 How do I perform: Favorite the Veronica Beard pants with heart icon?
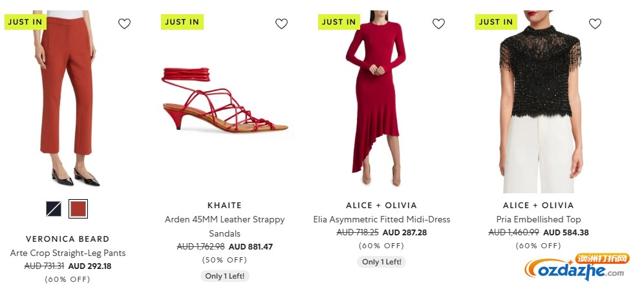coord(124,24)
